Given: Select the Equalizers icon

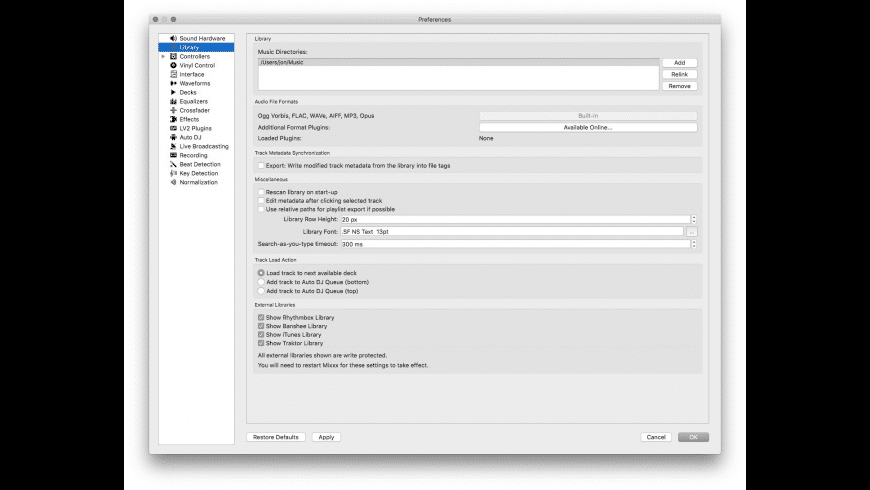Looking at the screenshot, I should [x=173, y=101].
